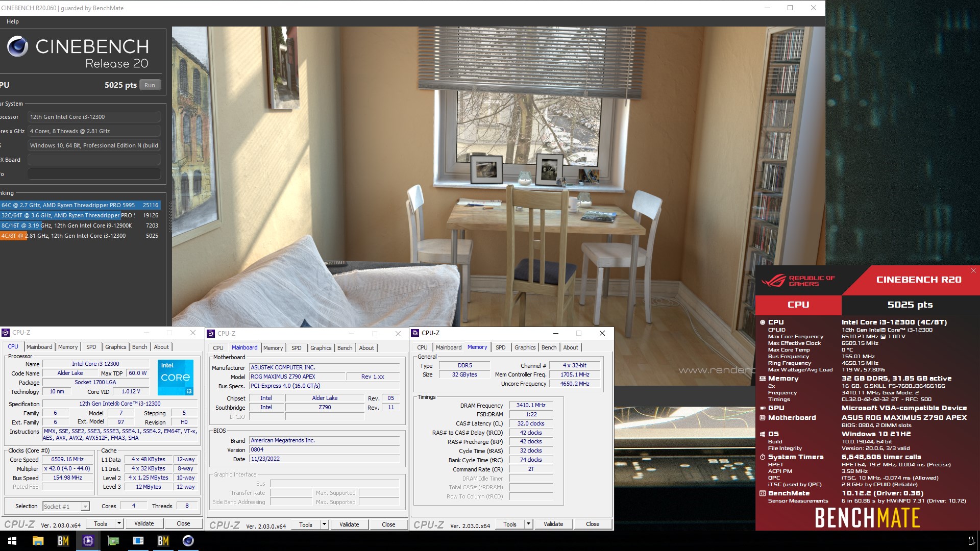Open File Explorer from the taskbar
The height and width of the screenshot is (551, 980).
click(38, 541)
